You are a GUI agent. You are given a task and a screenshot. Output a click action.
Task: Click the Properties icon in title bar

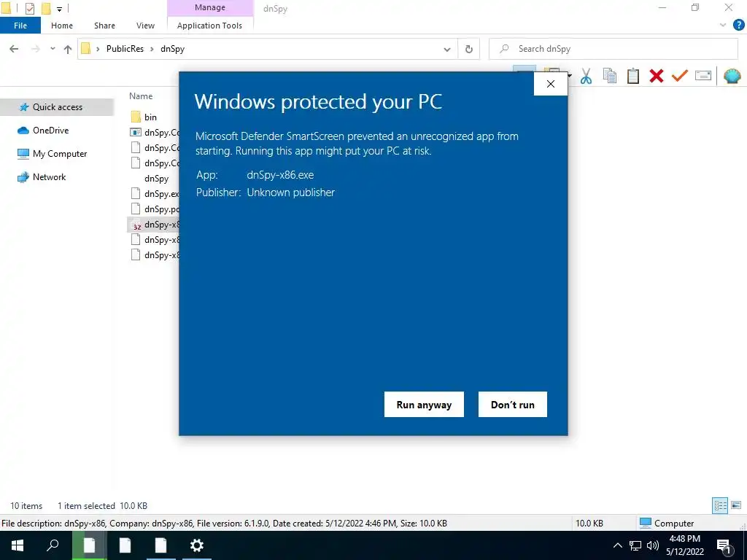pyautogui.click(x=29, y=8)
